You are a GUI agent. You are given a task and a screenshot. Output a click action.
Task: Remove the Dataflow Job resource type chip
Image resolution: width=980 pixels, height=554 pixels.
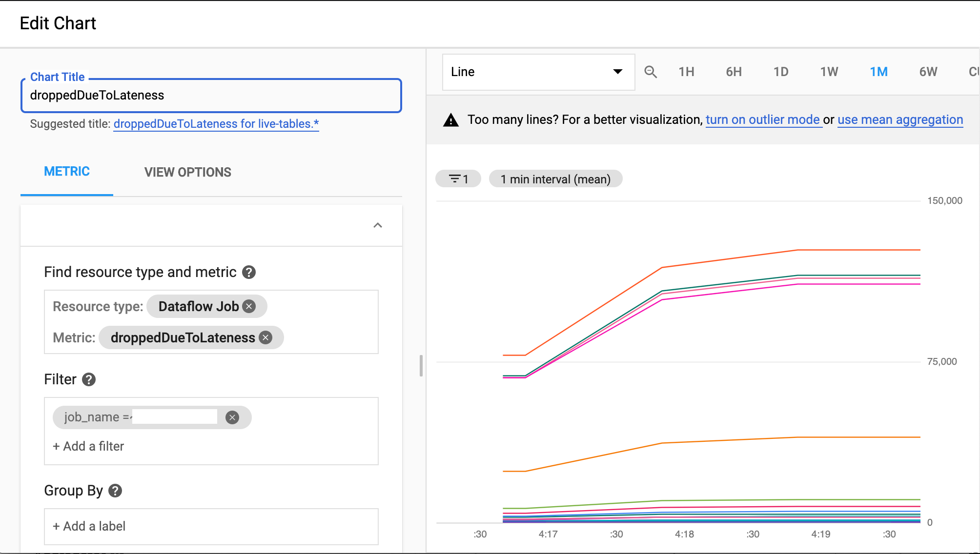pos(249,306)
